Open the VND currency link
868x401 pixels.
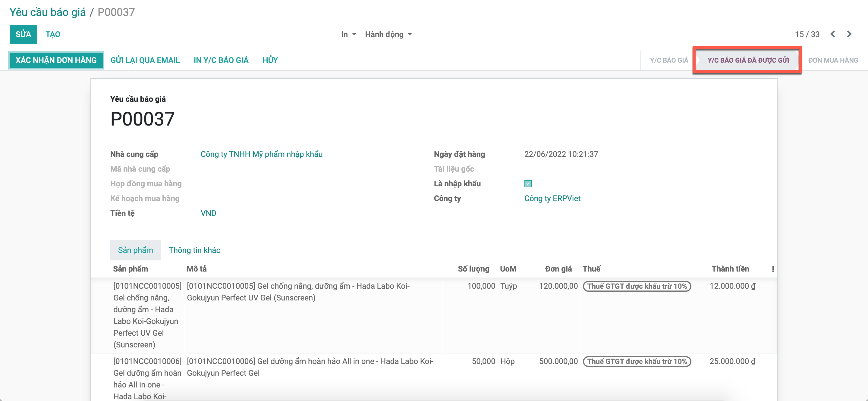click(208, 213)
